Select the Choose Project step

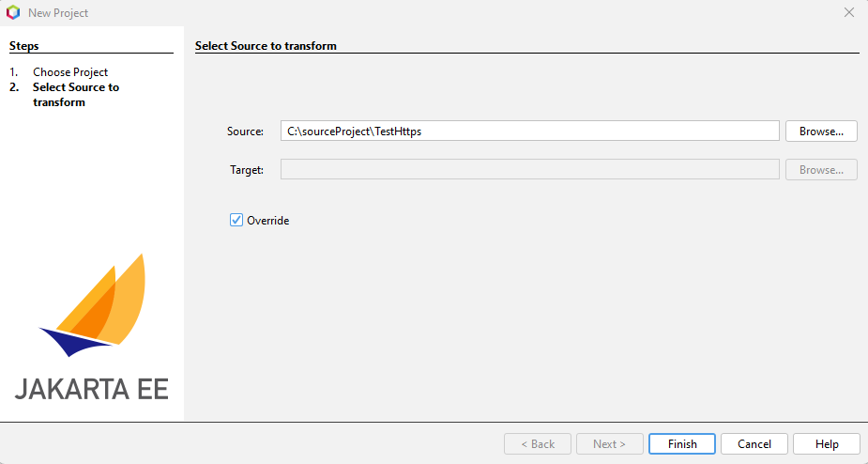[70, 72]
